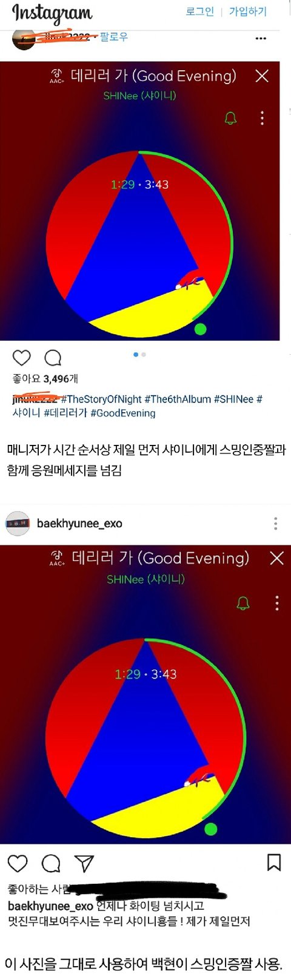This screenshot has width=291, height=980.
Task: Follow the account via 팔로우 link
Action: click(x=114, y=37)
